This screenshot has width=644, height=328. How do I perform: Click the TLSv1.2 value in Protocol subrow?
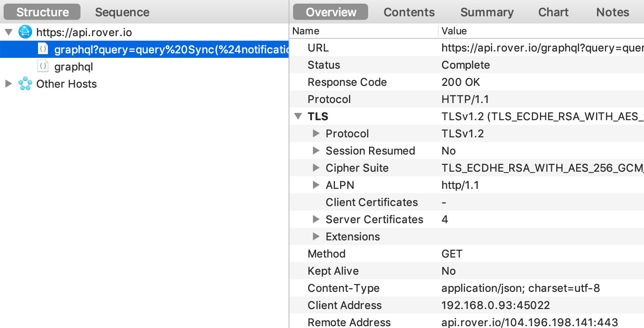(x=463, y=134)
